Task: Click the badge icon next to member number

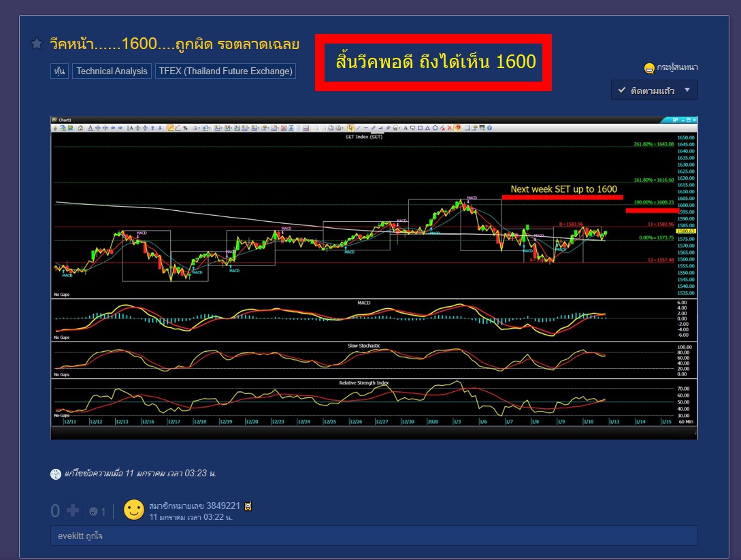Action: pyautogui.click(x=248, y=506)
